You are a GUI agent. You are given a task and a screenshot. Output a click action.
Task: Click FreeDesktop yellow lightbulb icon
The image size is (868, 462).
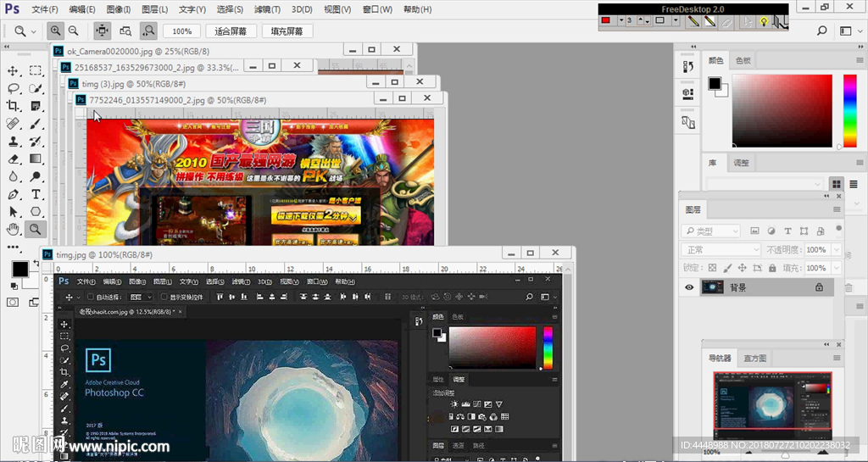pyautogui.click(x=764, y=21)
